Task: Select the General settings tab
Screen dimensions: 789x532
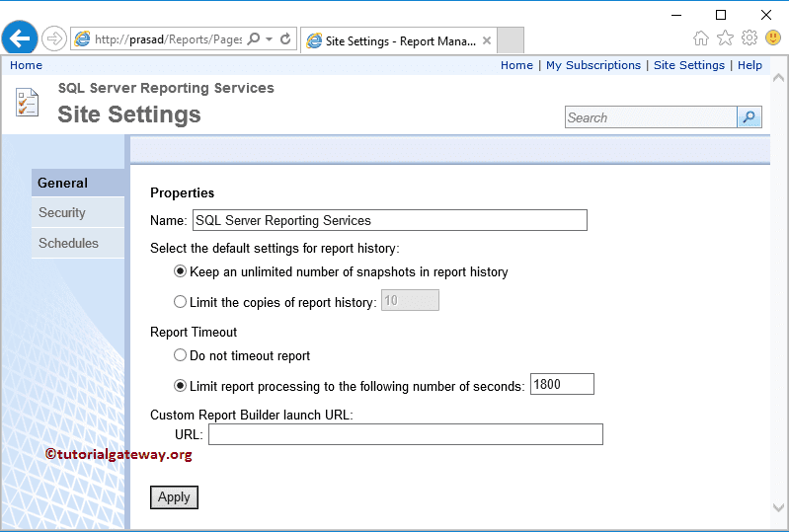Action: click(78, 183)
